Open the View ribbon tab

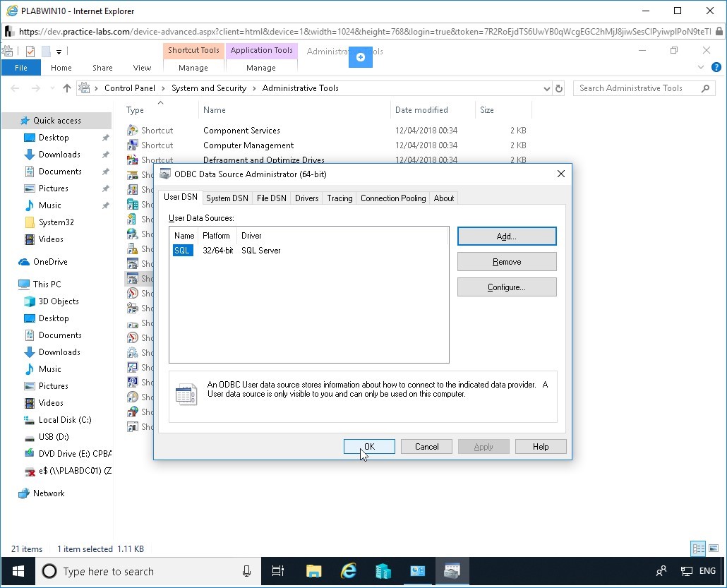142,68
